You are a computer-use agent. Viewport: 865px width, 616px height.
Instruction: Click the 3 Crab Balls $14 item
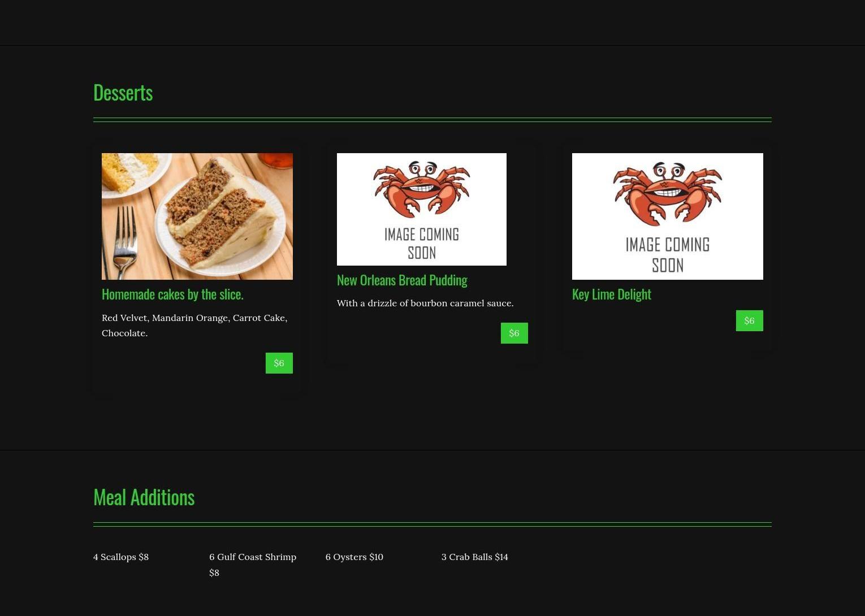[475, 557]
